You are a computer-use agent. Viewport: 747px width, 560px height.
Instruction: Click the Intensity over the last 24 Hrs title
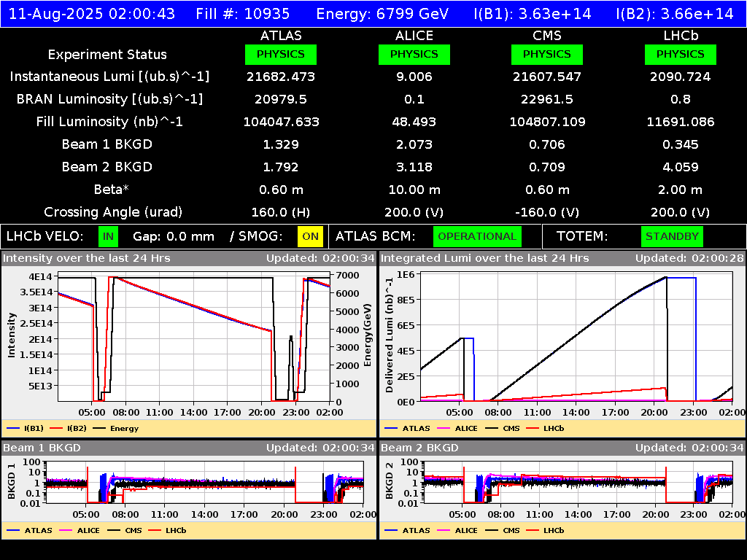86,258
